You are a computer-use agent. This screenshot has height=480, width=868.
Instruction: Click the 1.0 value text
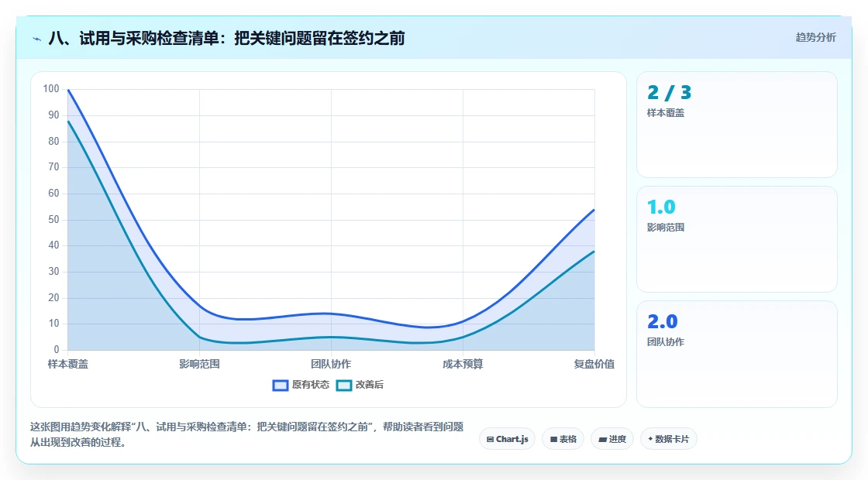click(662, 207)
